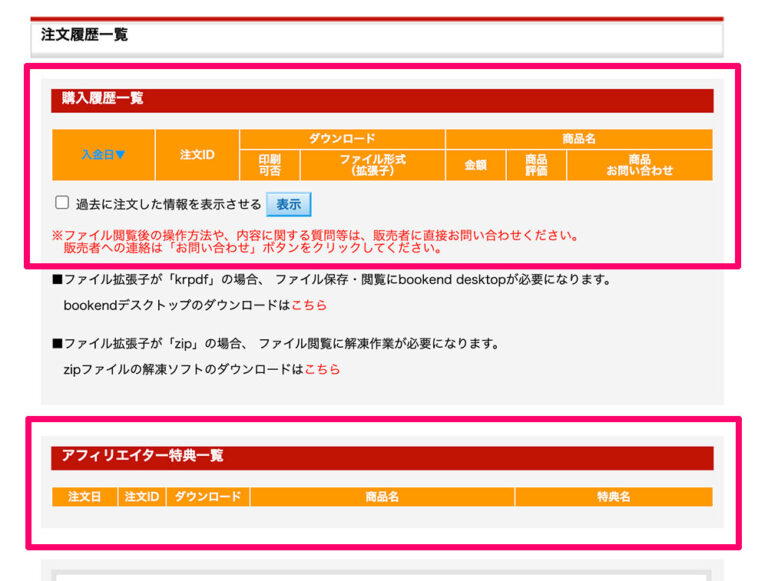Viewport: 768px width, 581px height.
Task: Click the アフィリエイター特典一覧 section title bar
Action: pyautogui.click(x=382, y=457)
